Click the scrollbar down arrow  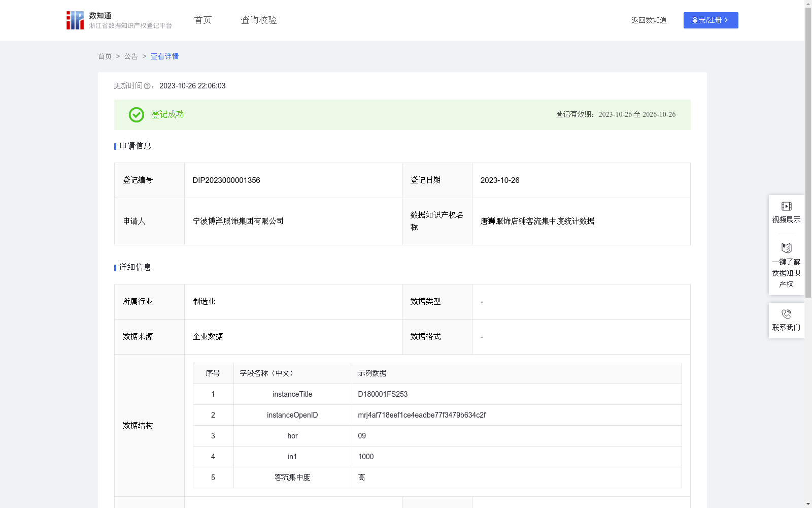tap(808, 504)
